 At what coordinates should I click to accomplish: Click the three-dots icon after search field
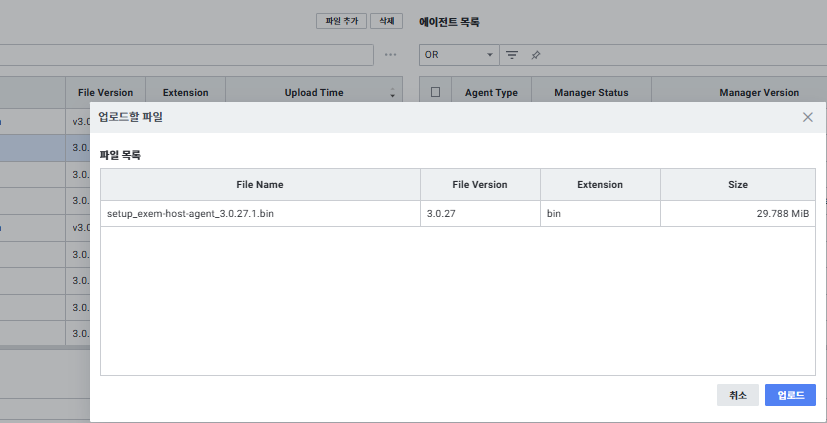tap(391, 54)
